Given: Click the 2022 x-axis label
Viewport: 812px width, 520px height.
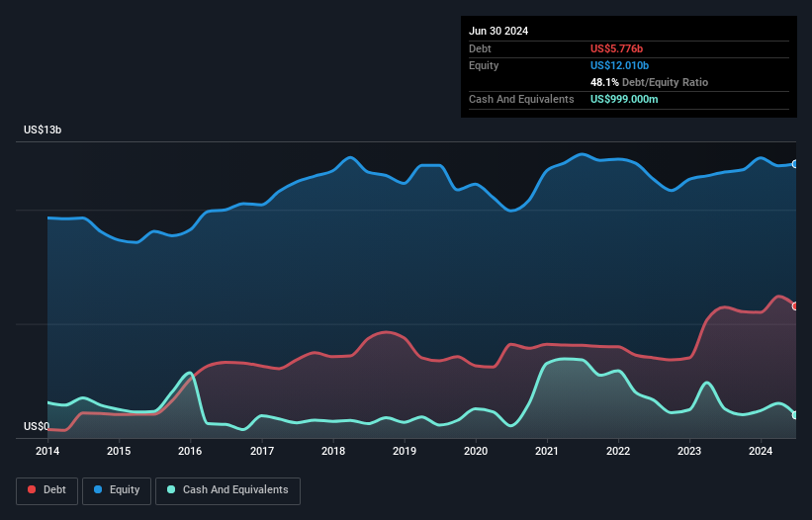Looking at the screenshot, I should pyautogui.click(x=618, y=451).
